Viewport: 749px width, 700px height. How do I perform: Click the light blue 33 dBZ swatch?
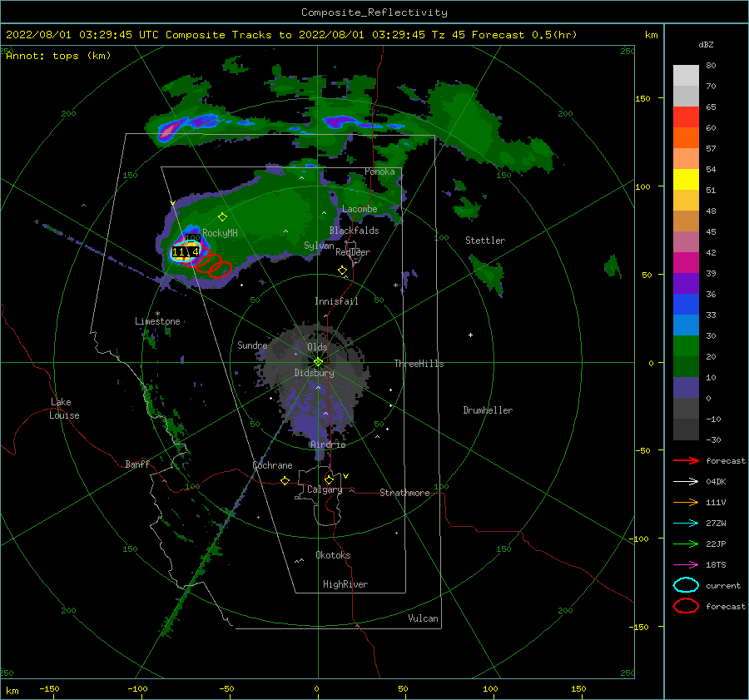[686, 325]
